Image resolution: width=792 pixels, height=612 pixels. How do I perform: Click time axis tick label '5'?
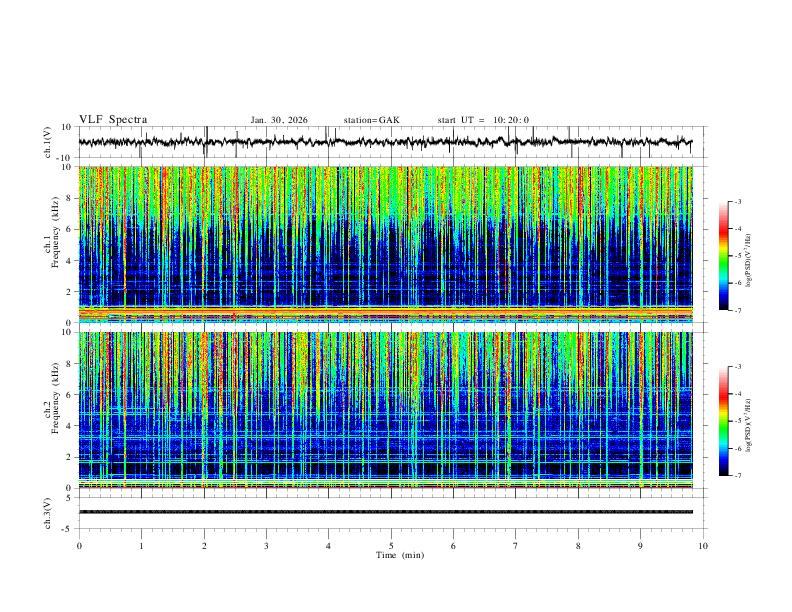[x=391, y=546]
